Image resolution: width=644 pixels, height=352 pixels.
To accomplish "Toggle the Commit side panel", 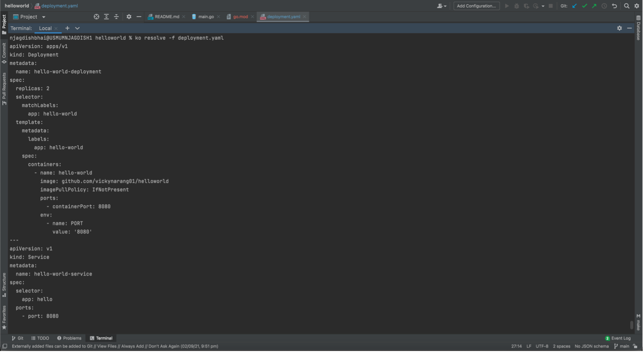I will [x=4, y=53].
